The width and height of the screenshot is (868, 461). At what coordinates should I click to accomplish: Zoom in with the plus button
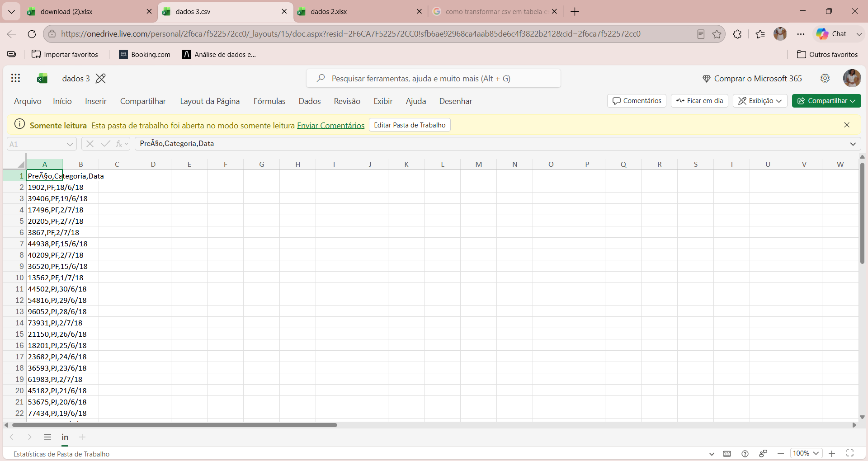pos(832,454)
